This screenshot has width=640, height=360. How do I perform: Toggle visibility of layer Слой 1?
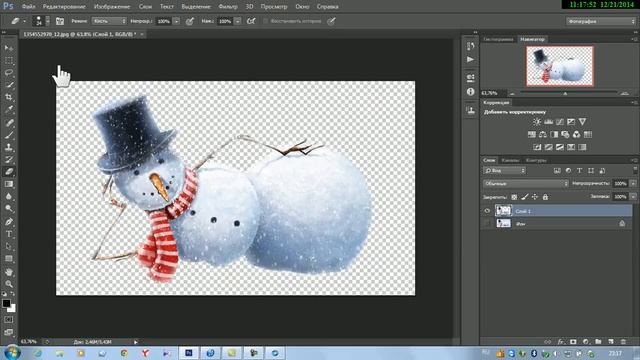click(487, 211)
